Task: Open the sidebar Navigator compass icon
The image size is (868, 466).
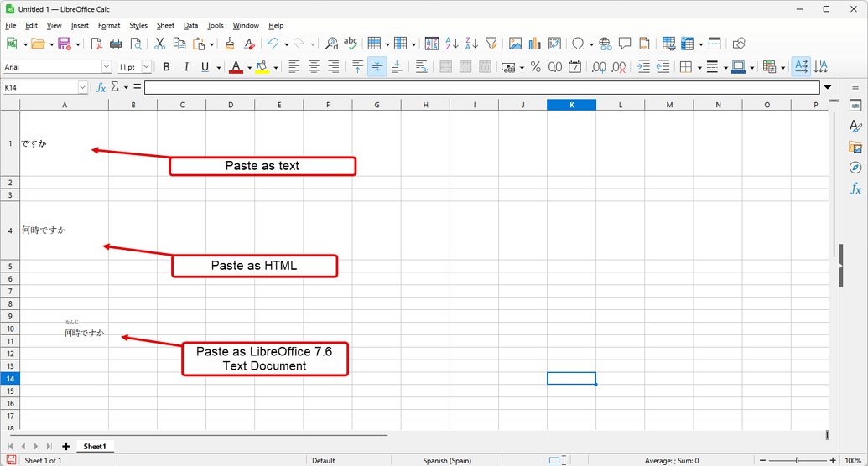Action: (x=855, y=168)
